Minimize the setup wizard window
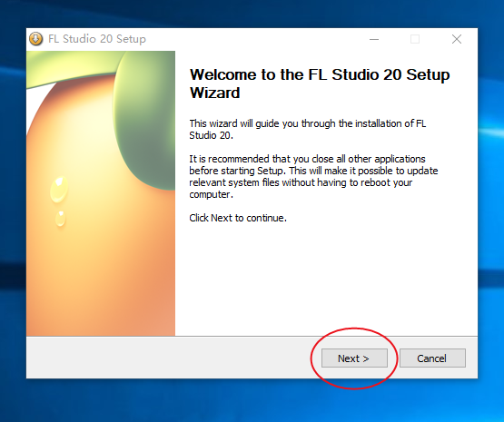Image resolution: width=504 pixels, height=422 pixels. point(374,39)
